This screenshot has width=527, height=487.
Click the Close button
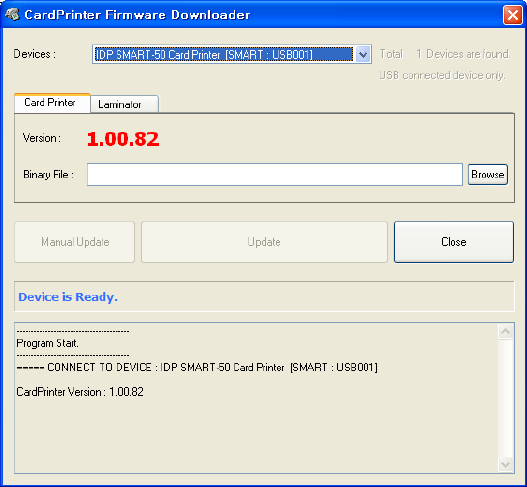pos(454,242)
